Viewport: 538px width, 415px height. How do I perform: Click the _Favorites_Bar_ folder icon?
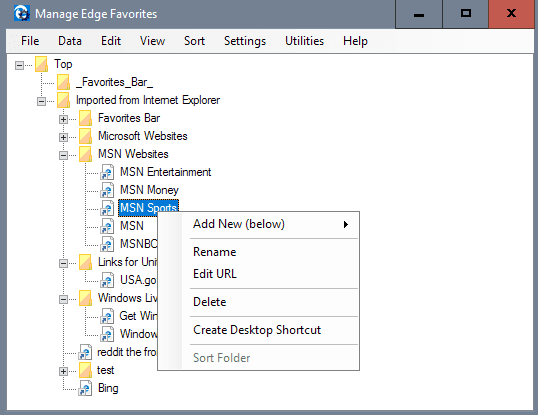tap(63, 82)
